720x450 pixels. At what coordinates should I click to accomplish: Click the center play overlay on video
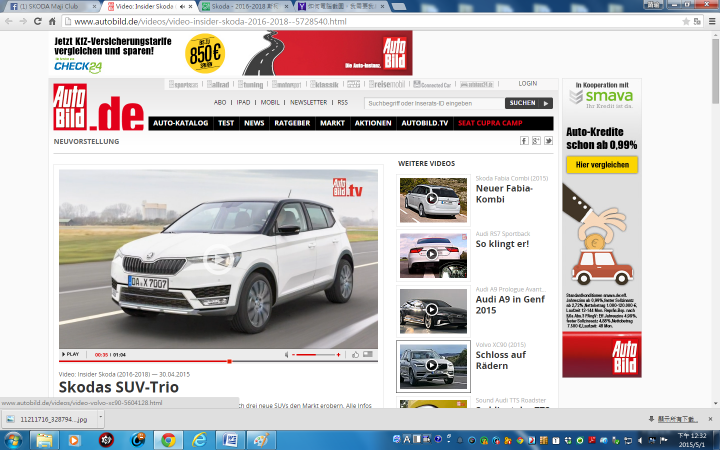coord(219,260)
